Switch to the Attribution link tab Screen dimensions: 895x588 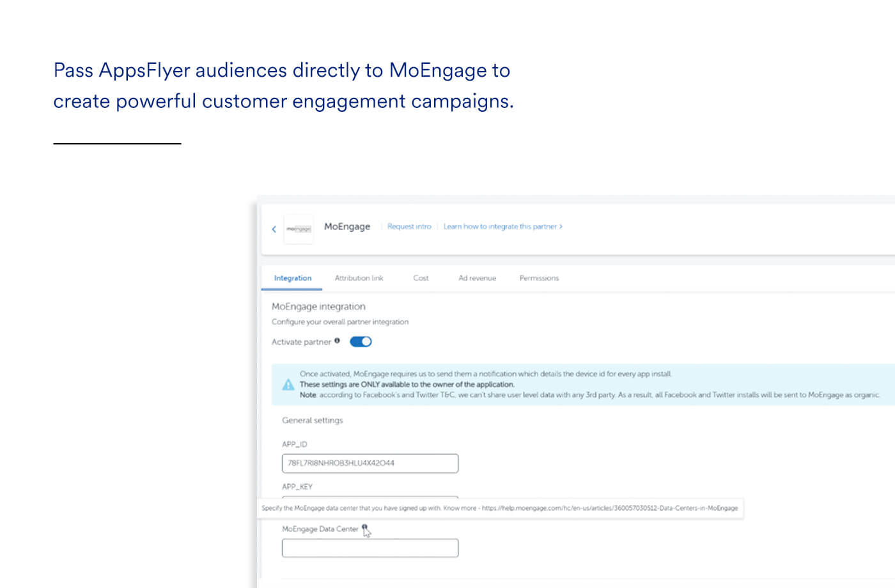pyautogui.click(x=359, y=278)
